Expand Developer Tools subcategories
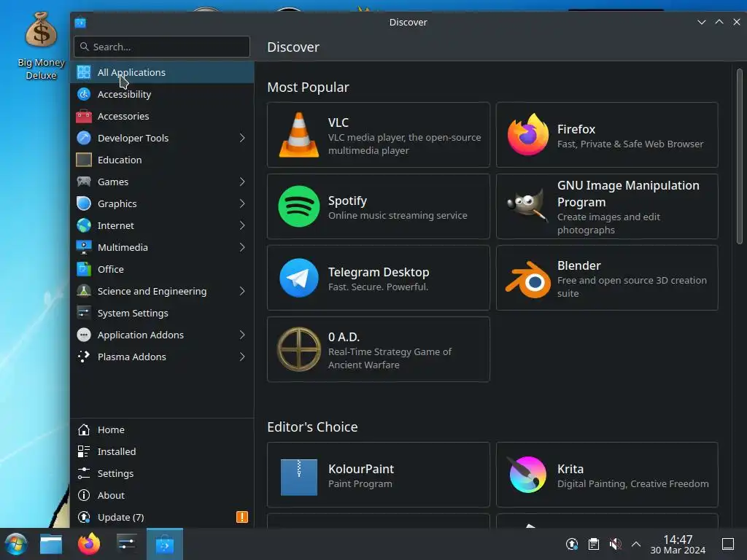 [x=242, y=138]
